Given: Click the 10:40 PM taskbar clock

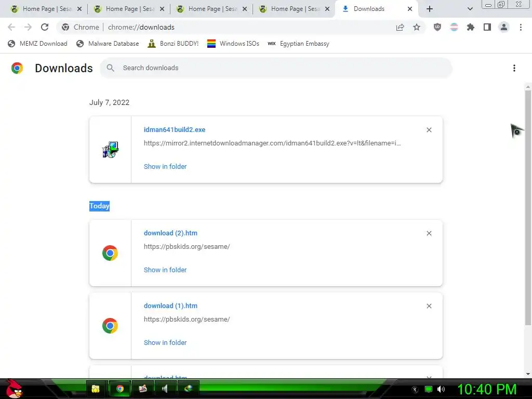Looking at the screenshot, I should [x=487, y=389].
